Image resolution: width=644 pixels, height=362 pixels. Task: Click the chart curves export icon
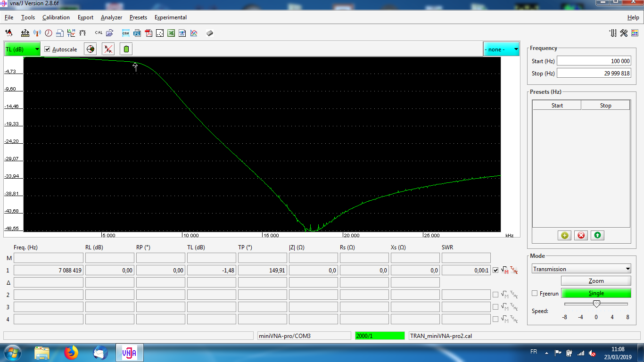point(194,33)
